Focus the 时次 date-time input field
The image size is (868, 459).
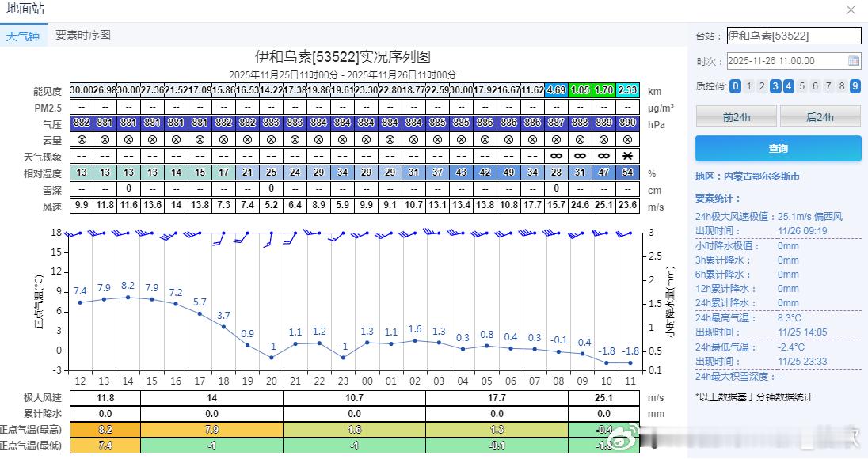(794, 61)
